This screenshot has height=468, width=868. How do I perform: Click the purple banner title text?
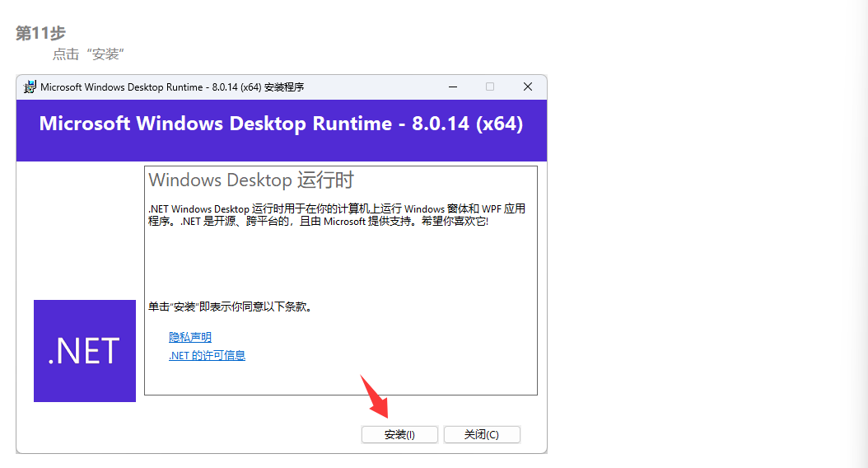coord(281,124)
